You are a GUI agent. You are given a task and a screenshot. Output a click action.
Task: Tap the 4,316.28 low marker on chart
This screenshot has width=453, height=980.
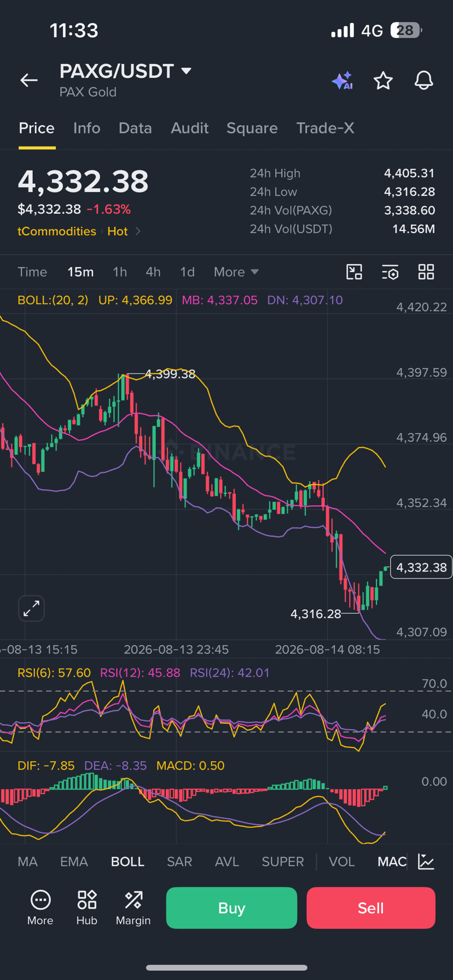pyautogui.click(x=316, y=614)
